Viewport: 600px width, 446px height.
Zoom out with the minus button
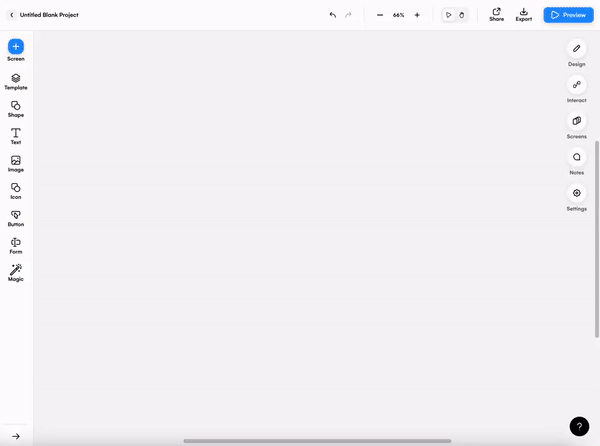pos(380,15)
